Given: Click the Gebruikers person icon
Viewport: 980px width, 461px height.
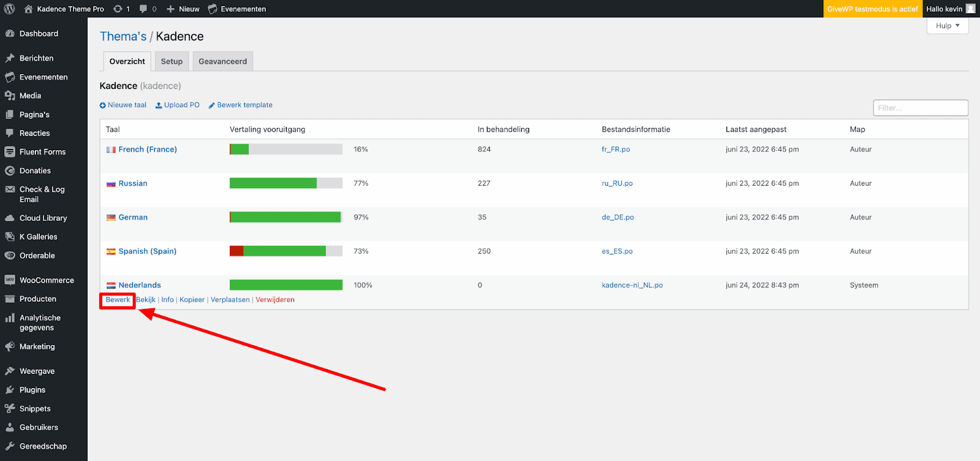Looking at the screenshot, I should (x=10, y=427).
